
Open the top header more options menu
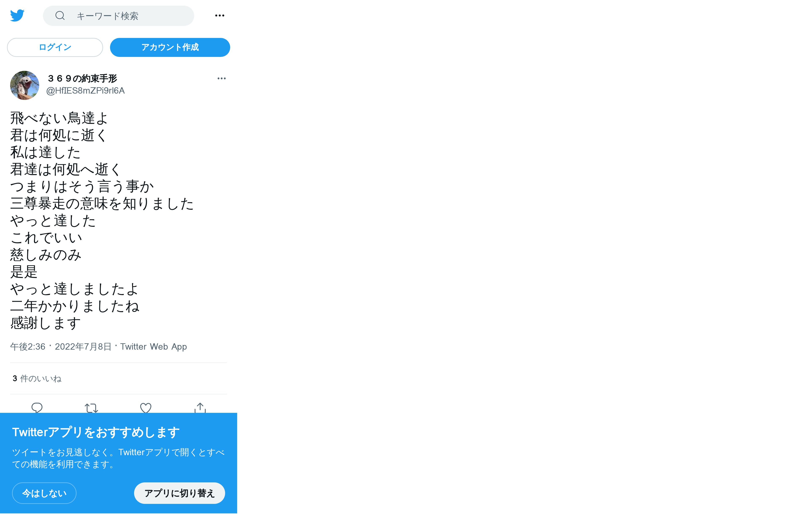[x=219, y=16]
